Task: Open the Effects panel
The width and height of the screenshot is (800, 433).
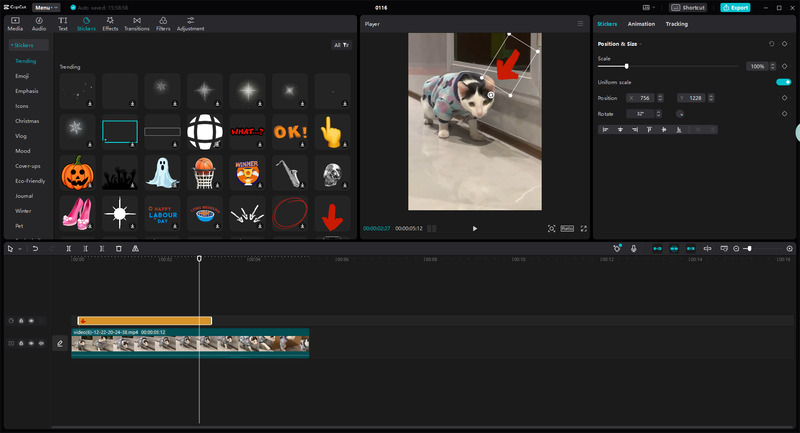Action: (x=110, y=23)
